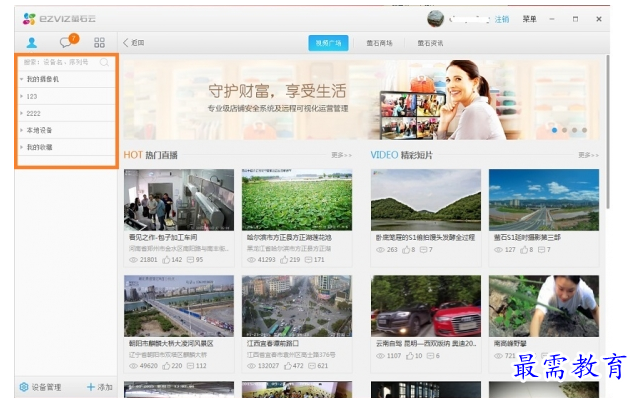The image size is (635, 398).
Task: Click 更多 next to 热门直播
Action: point(341,155)
